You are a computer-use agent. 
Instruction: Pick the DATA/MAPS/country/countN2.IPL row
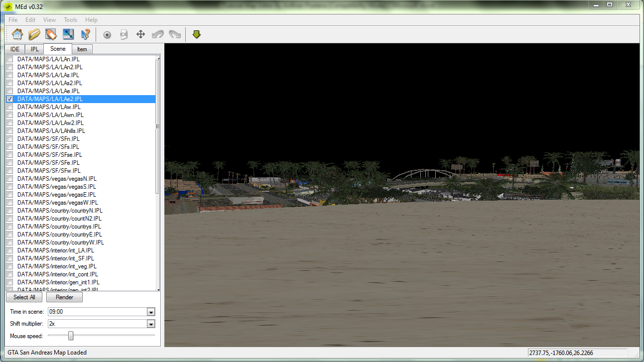pos(81,219)
